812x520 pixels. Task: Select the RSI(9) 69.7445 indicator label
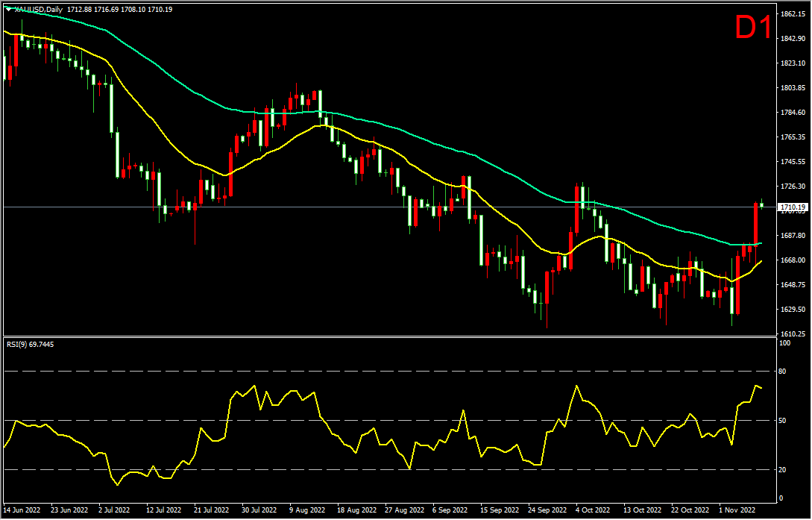tap(30, 344)
